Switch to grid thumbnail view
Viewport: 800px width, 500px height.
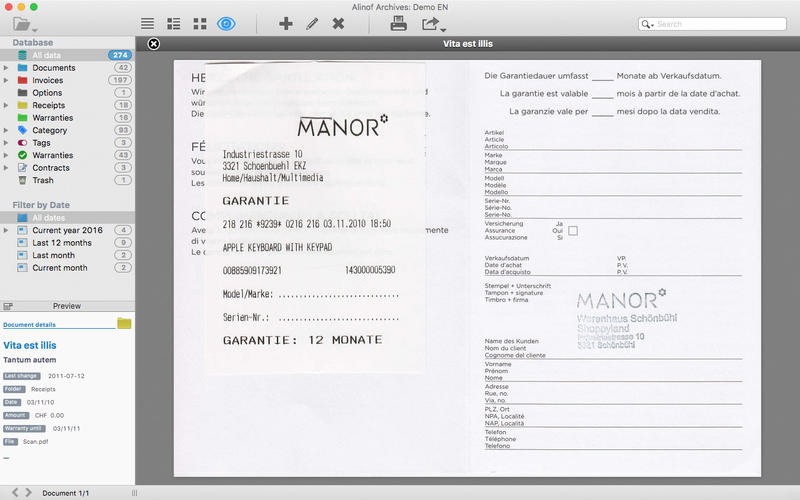(x=200, y=23)
